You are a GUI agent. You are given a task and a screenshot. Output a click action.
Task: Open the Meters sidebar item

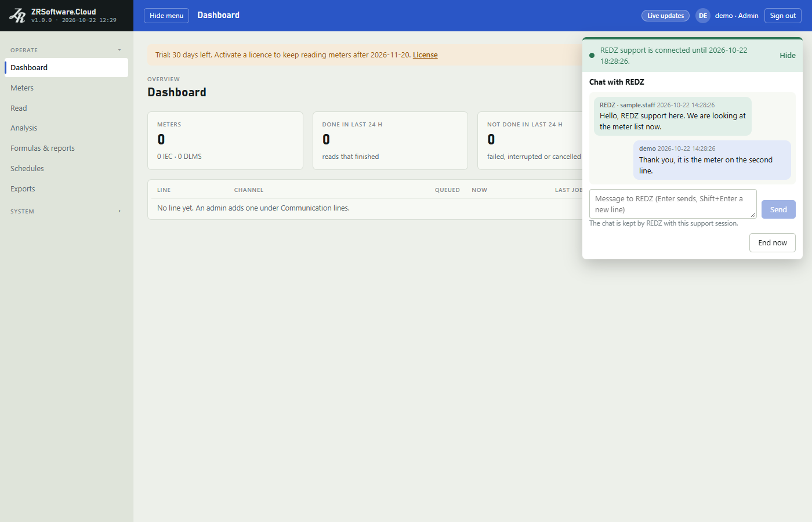tap(66, 88)
